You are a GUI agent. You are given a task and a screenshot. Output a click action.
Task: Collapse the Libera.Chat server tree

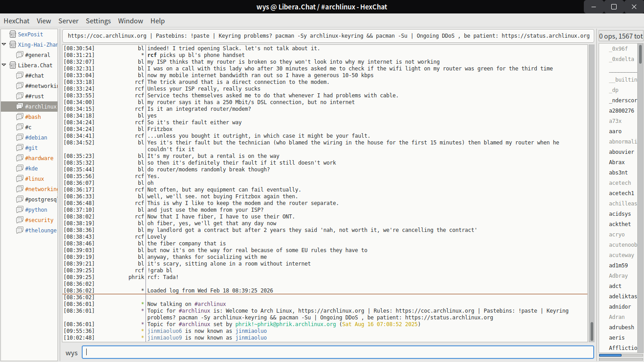point(4,65)
